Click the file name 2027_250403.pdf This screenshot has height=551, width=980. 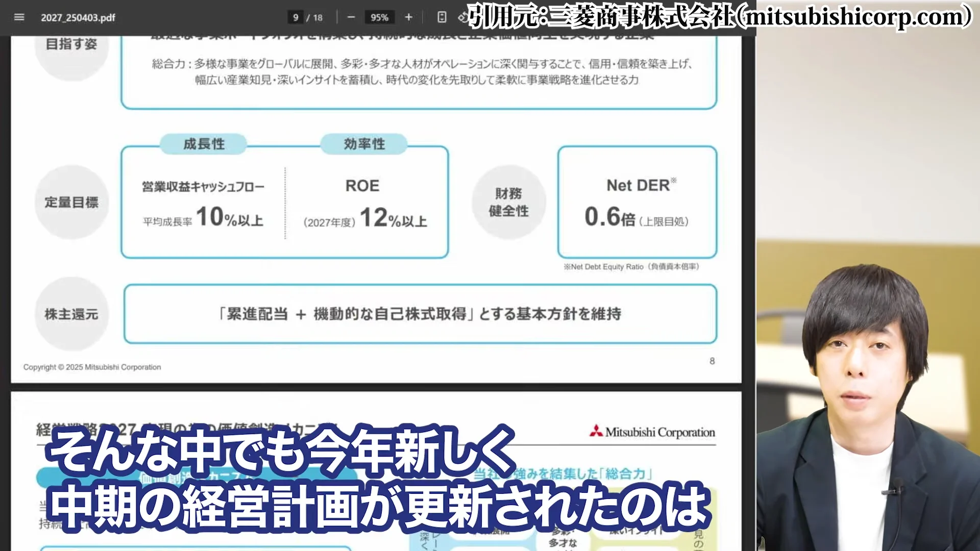(x=78, y=17)
